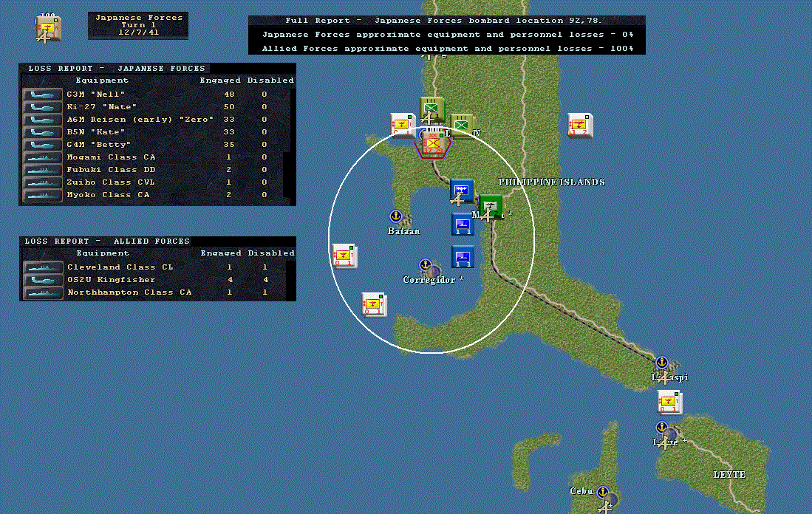Click the PHILIPPINE ISLANDS map label
This screenshot has height=514, width=812.
(551, 182)
